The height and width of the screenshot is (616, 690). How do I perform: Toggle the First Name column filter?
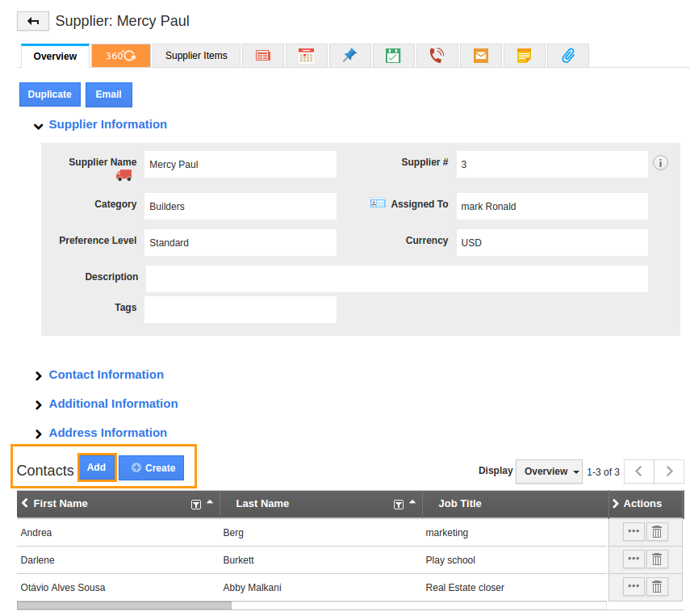point(195,504)
